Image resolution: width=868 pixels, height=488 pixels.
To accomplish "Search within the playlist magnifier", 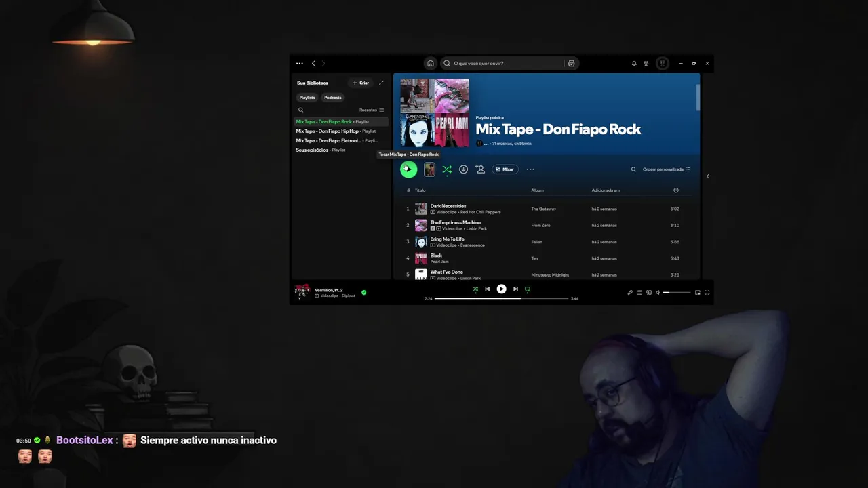I will pyautogui.click(x=633, y=169).
